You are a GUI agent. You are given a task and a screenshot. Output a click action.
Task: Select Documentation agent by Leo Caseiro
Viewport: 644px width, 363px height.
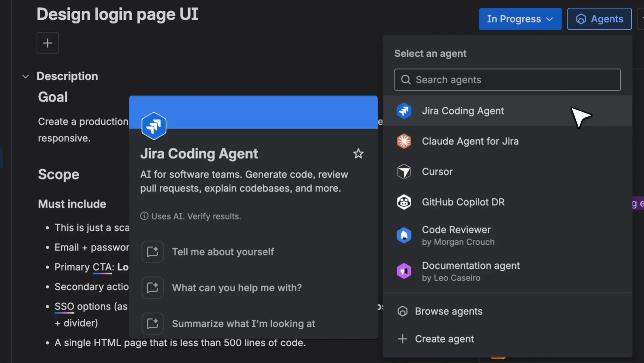[x=507, y=271]
